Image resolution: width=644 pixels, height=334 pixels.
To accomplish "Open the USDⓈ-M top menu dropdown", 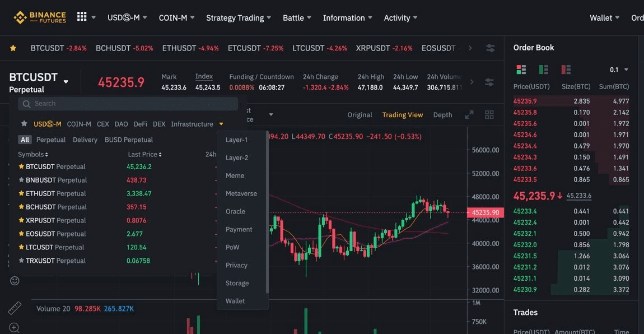I will (x=127, y=18).
